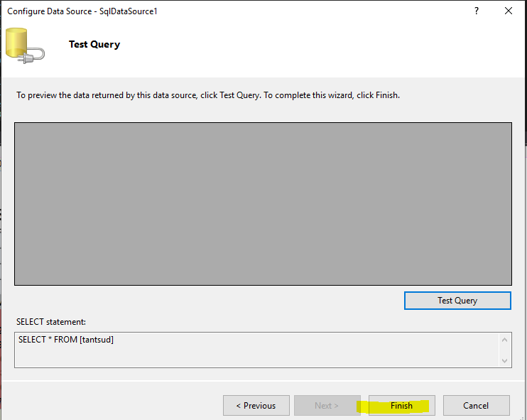Viewport: 527px width, 420px height.
Task: Click the grey data preview grid area
Action: pos(263,204)
